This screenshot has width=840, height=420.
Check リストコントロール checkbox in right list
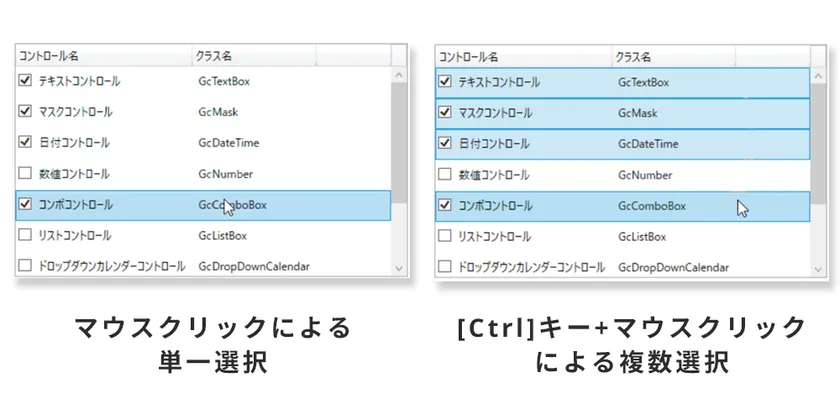445,236
